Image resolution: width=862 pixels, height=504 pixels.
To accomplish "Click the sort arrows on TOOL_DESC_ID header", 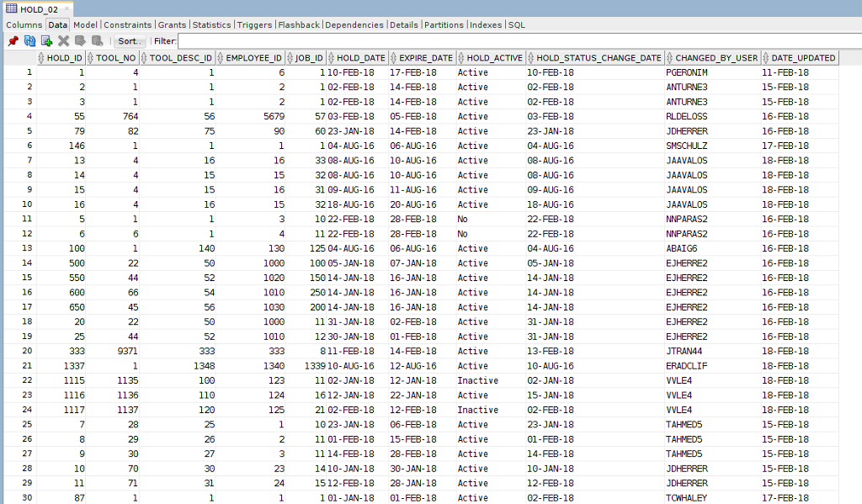I will click(x=145, y=57).
